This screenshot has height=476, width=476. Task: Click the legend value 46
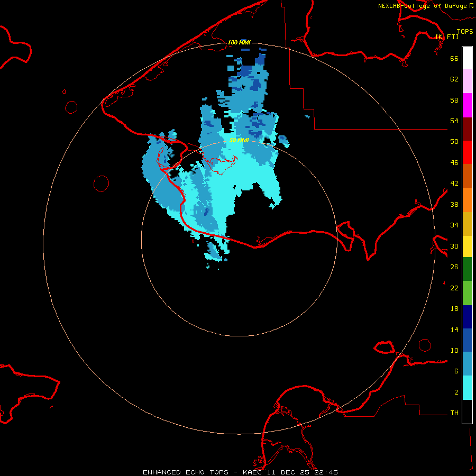click(454, 162)
